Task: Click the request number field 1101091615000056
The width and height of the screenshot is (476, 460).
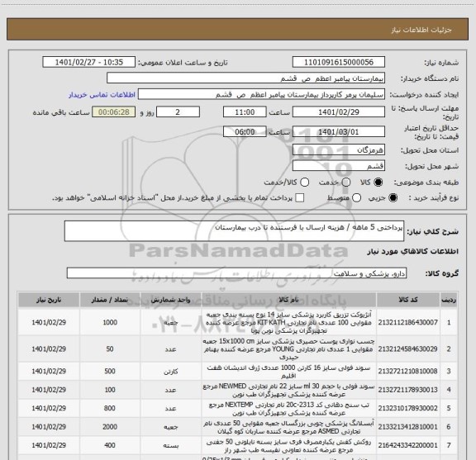Action: [x=339, y=62]
